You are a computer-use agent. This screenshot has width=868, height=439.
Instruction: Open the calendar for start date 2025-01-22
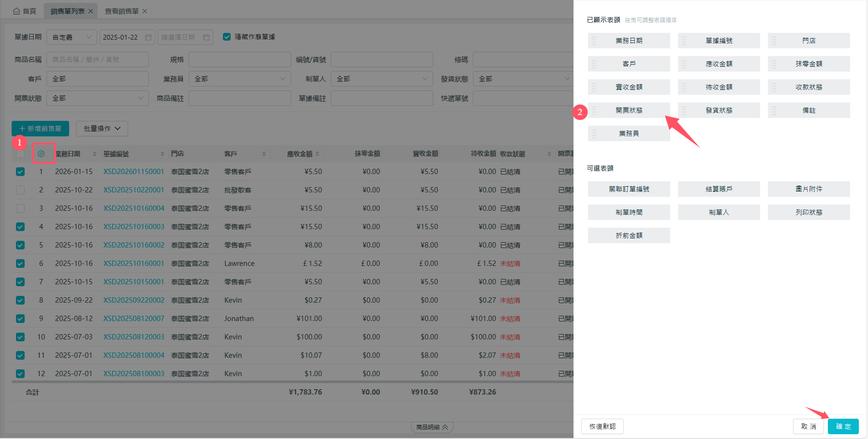(148, 37)
